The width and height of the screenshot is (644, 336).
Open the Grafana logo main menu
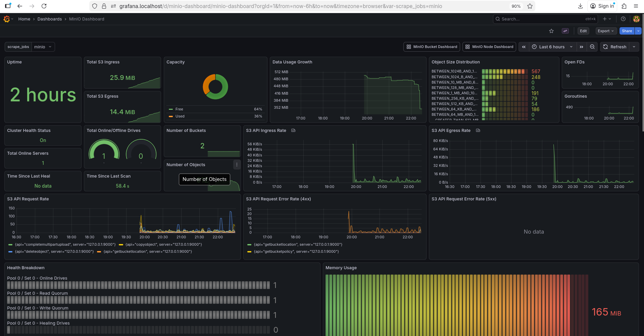7,19
